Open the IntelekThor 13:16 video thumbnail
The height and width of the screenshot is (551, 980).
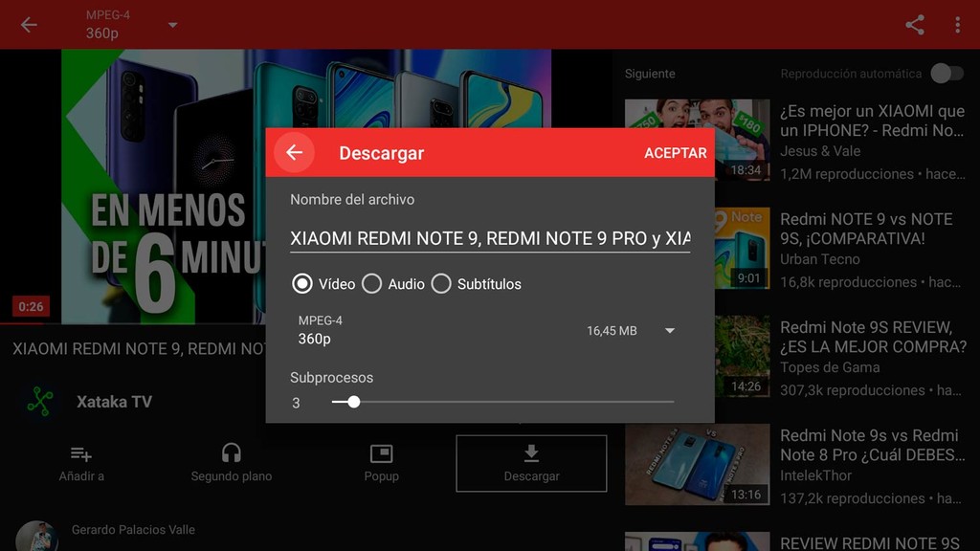pos(697,464)
